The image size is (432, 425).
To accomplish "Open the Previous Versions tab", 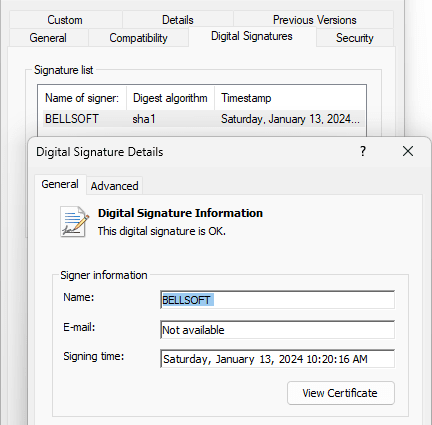I will pos(314,20).
